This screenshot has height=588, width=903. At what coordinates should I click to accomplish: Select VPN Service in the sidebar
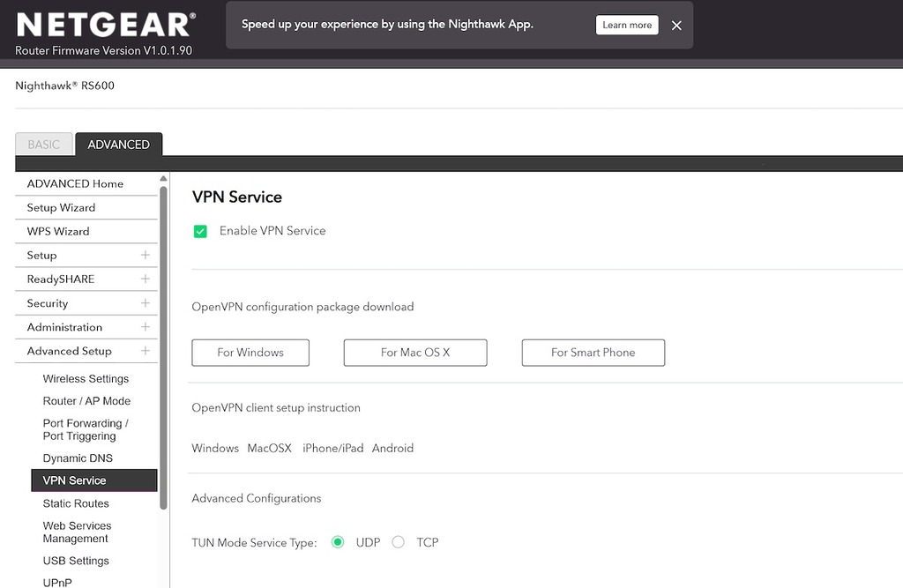coord(93,480)
